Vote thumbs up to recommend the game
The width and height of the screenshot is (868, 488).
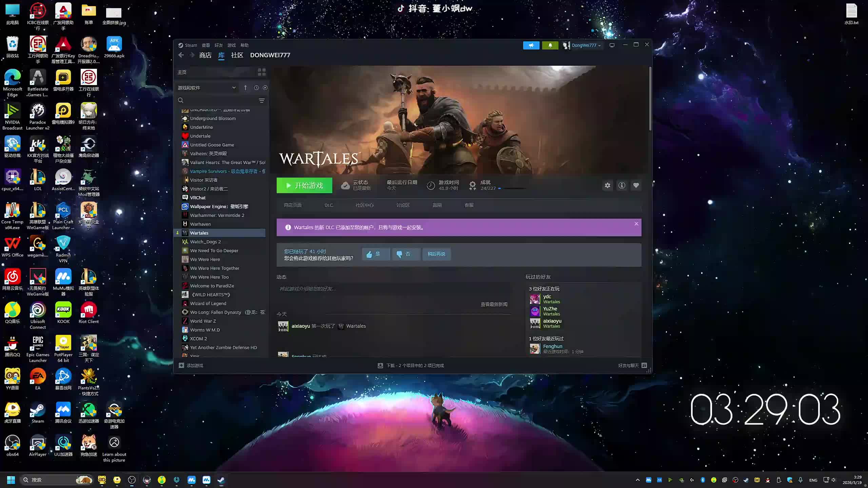point(376,254)
